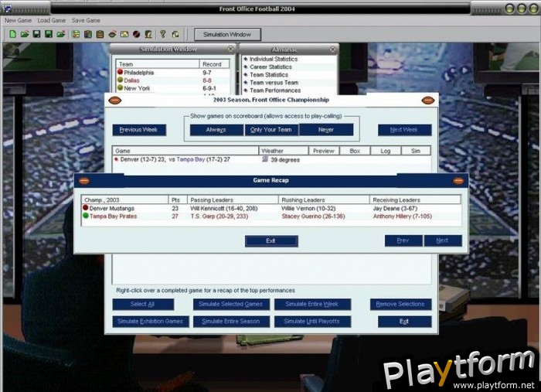This screenshot has width=541, height=392.
Task: Open Career Statistics in Almanac
Action: point(270,67)
